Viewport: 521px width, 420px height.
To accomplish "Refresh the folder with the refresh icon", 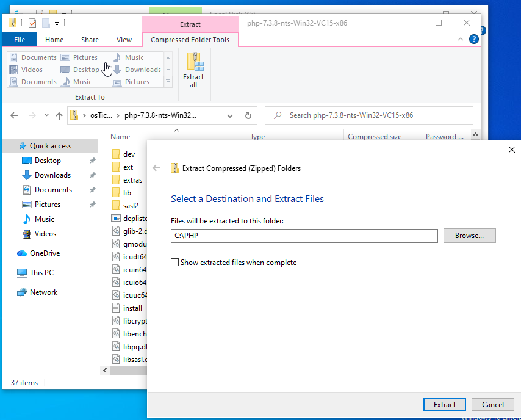I will (x=248, y=115).
